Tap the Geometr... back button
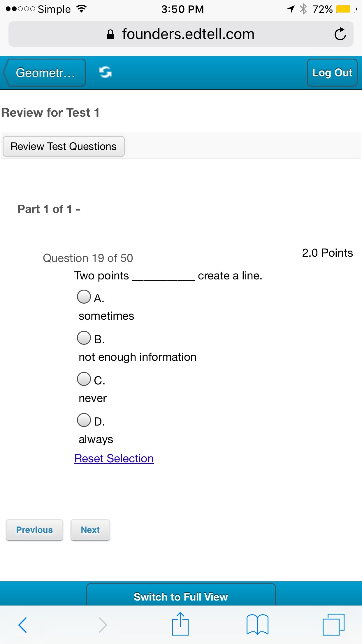 click(x=45, y=73)
